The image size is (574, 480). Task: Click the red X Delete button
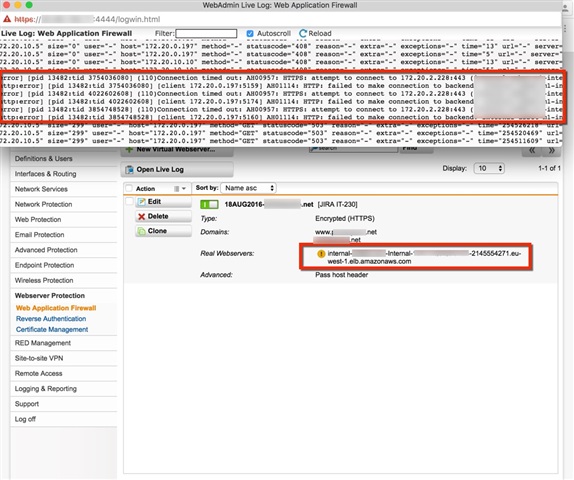tap(163, 216)
